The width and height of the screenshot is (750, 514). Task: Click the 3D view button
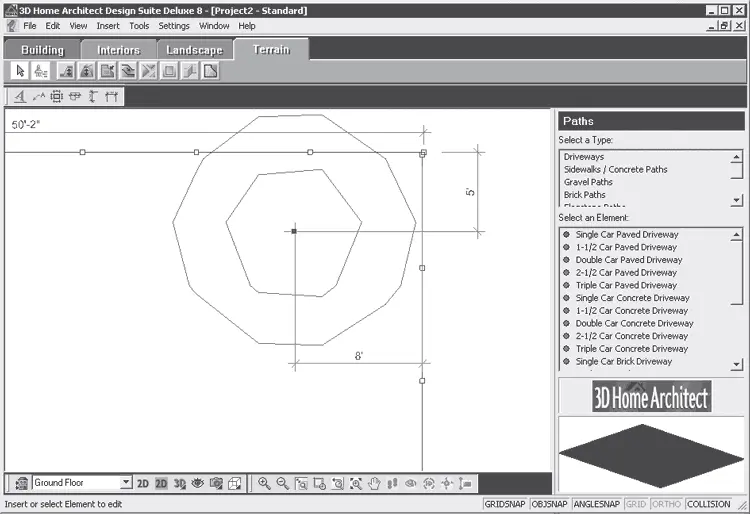[179, 483]
